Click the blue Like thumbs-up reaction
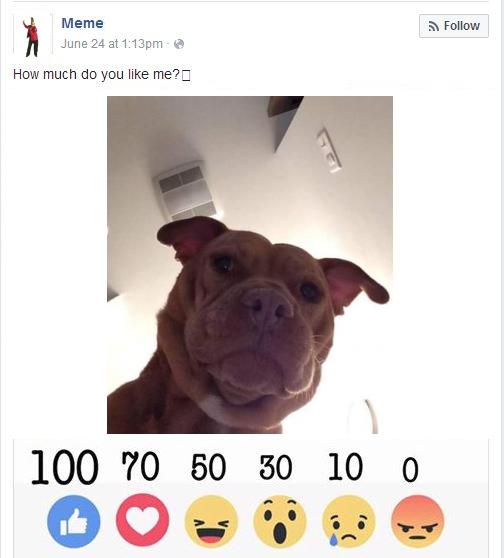The image size is (504, 558). (74, 521)
